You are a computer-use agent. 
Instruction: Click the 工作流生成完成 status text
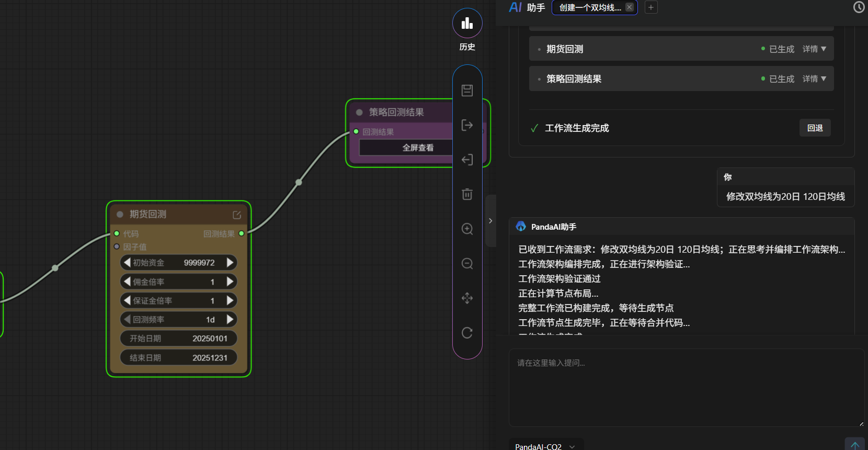[x=577, y=128]
